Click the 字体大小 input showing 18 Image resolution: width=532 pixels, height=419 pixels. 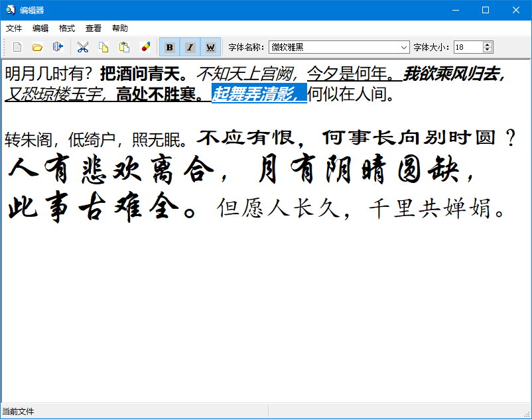coord(468,47)
